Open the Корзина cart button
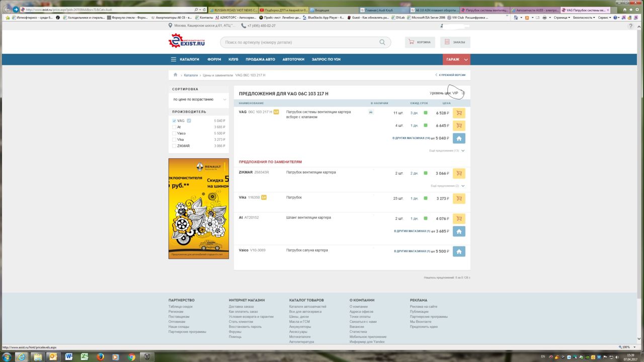644x362 pixels. pyautogui.click(x=420, y=42)
